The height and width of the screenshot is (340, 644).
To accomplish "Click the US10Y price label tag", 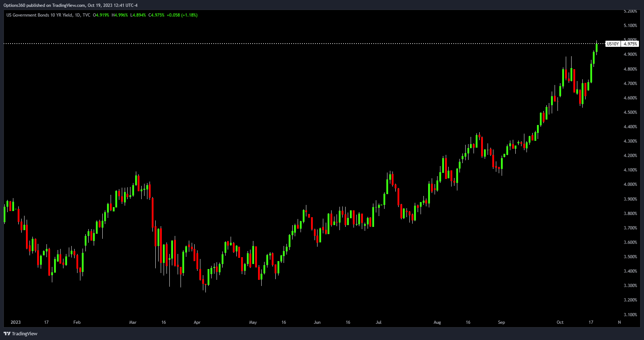I will [x=613, y=44].
